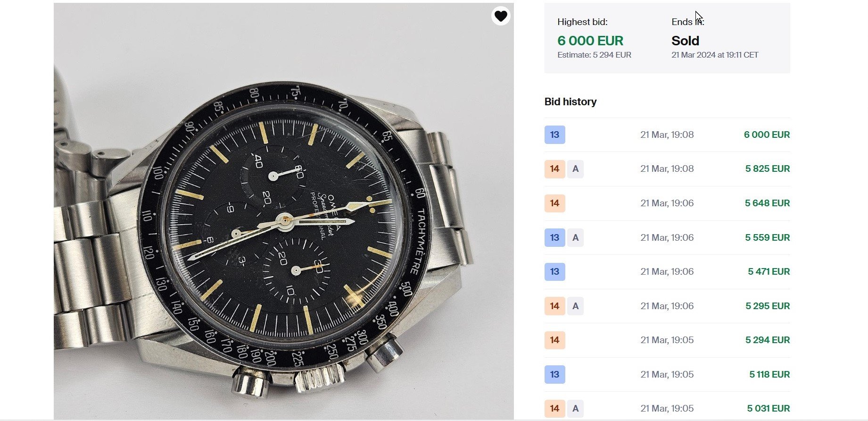Click the Bid history heading
This screenshot has width=868, height=421.
tap(570, 102)
